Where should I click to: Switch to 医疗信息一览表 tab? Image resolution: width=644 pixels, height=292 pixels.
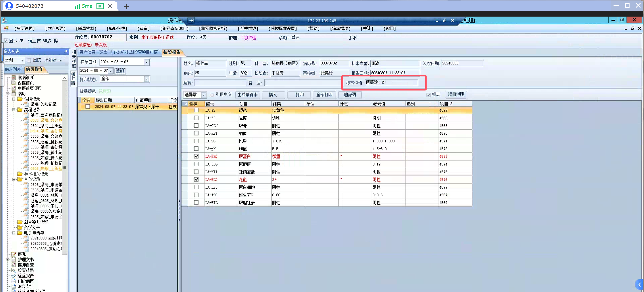tap(94, 52)
